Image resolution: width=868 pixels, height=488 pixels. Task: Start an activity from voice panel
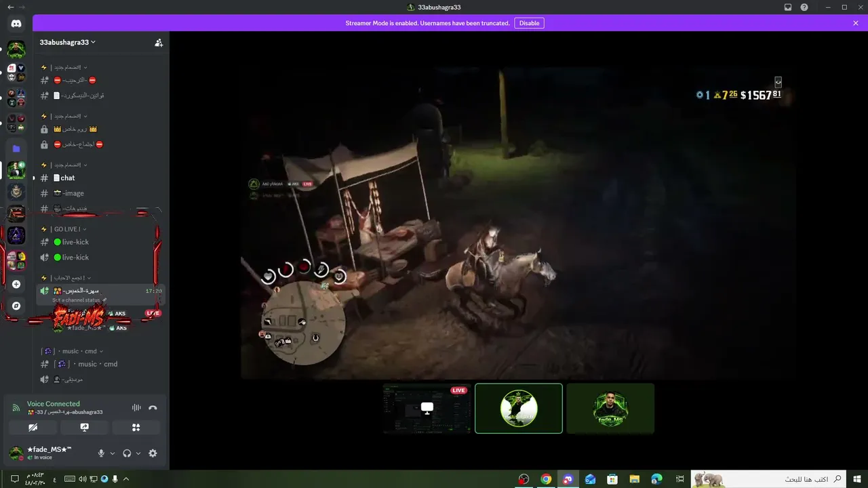point(136,428)
